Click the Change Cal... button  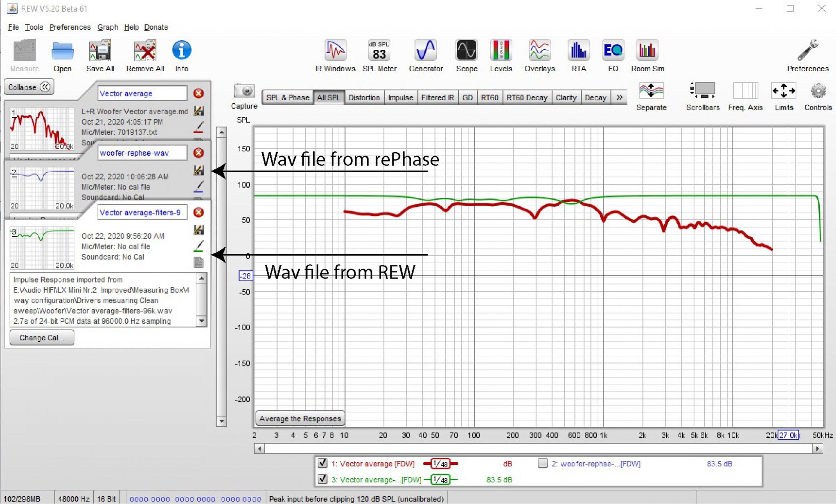click(42, 337)
